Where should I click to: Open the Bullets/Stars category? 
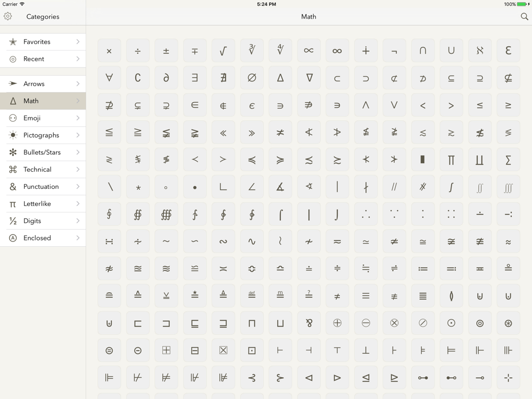click(43, 152)
